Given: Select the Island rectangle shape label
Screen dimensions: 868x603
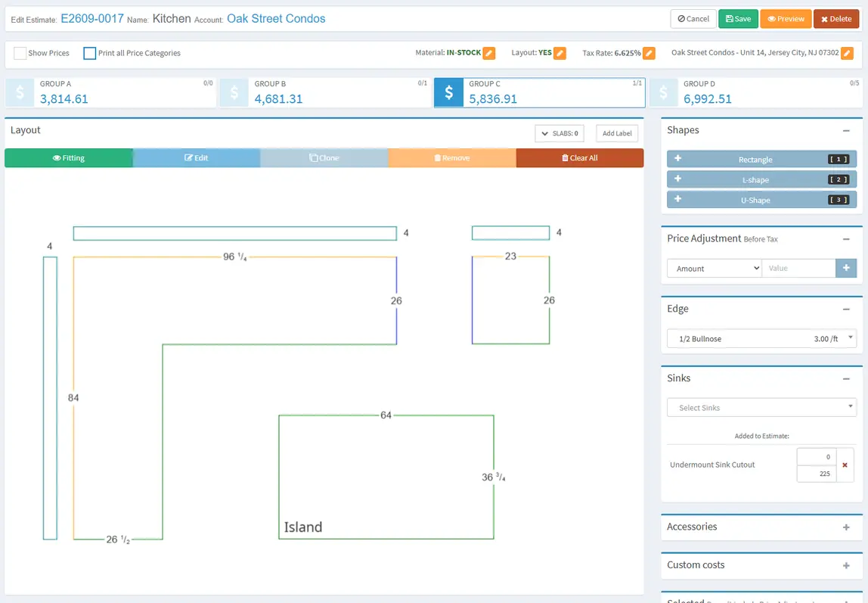Looking at the screenshot, I should (x=302, y=527).
